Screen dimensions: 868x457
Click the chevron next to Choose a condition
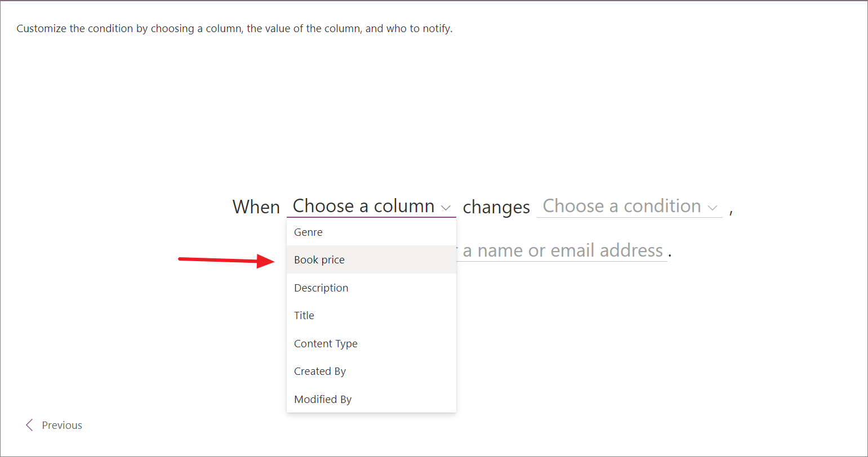tap(713, 207)
